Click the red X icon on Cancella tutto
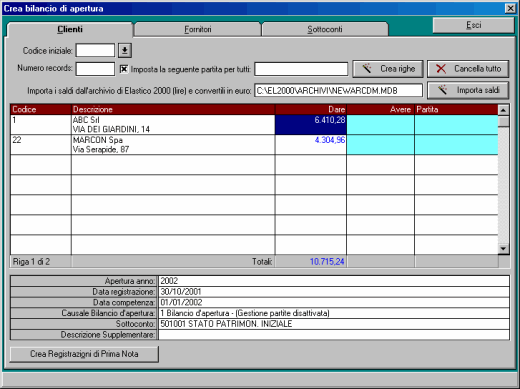 click(x=441, y=69)
